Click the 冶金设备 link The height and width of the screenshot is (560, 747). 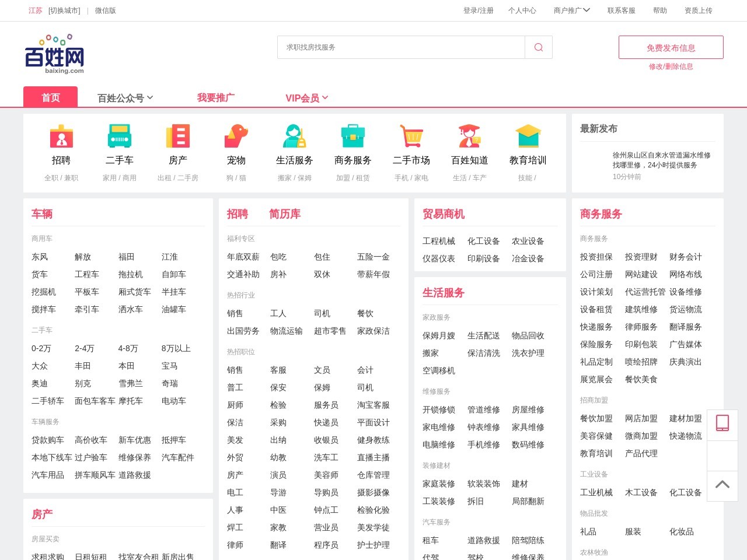pyautogui.click(x=528, y=258)
